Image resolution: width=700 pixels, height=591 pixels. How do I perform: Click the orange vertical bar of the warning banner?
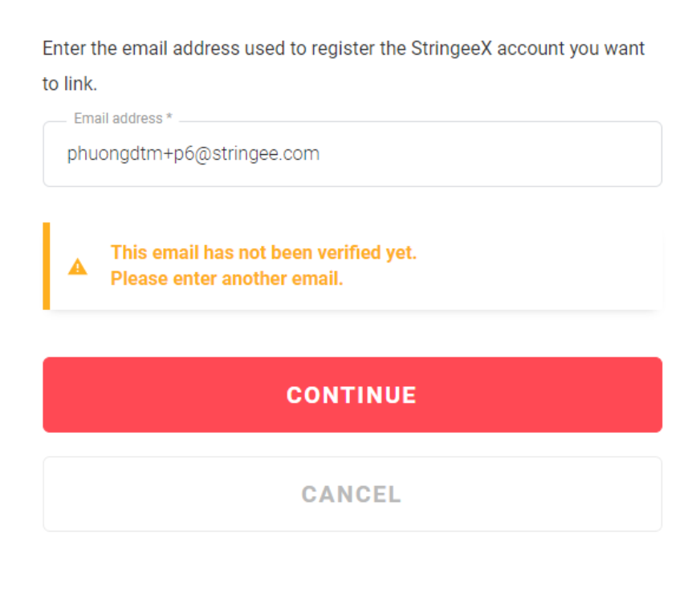point(47,266)
